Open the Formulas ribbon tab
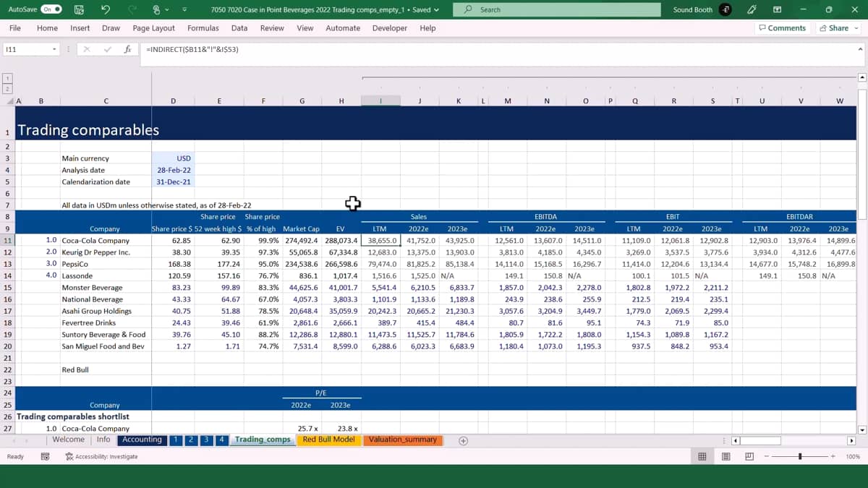Image resolution: width=868 pixels, height=488 pixels. click(203, 28)
